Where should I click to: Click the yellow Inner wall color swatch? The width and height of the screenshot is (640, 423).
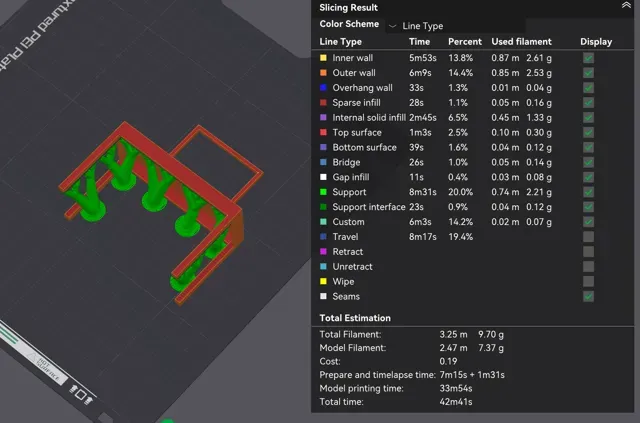tap(323, 58)
